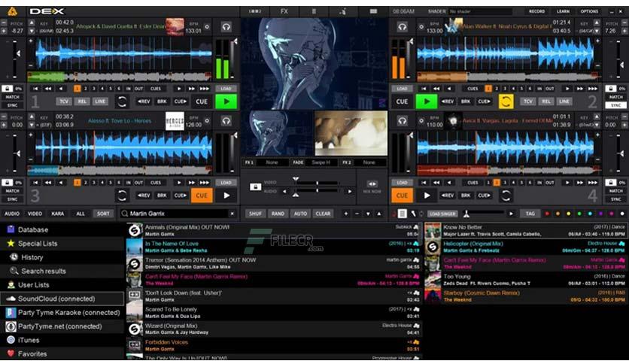Open OPTIONS in top bar

[x=589, y=11]
